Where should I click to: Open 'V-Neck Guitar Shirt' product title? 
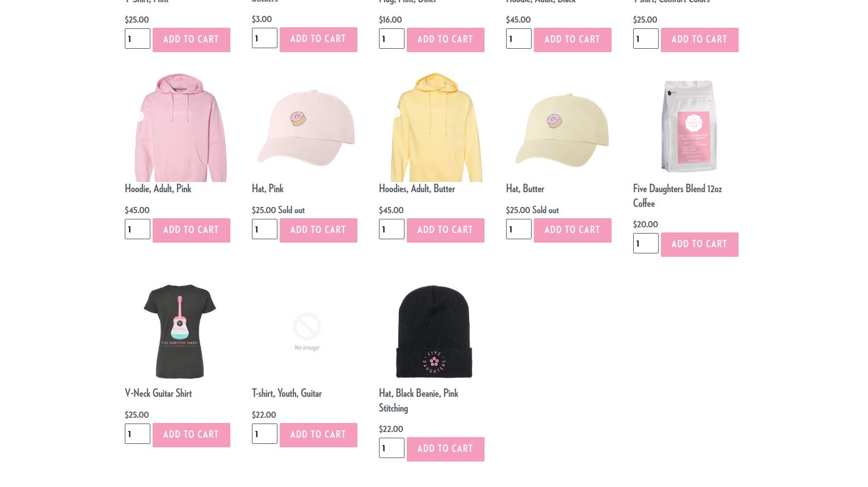pyautogui.click(x=158, y=393)
